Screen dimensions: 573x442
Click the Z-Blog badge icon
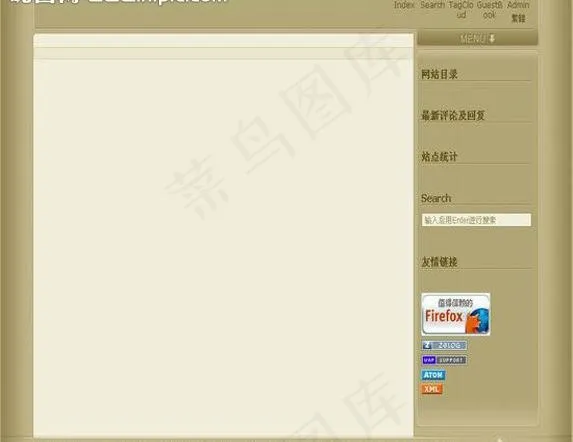[444, 345]
